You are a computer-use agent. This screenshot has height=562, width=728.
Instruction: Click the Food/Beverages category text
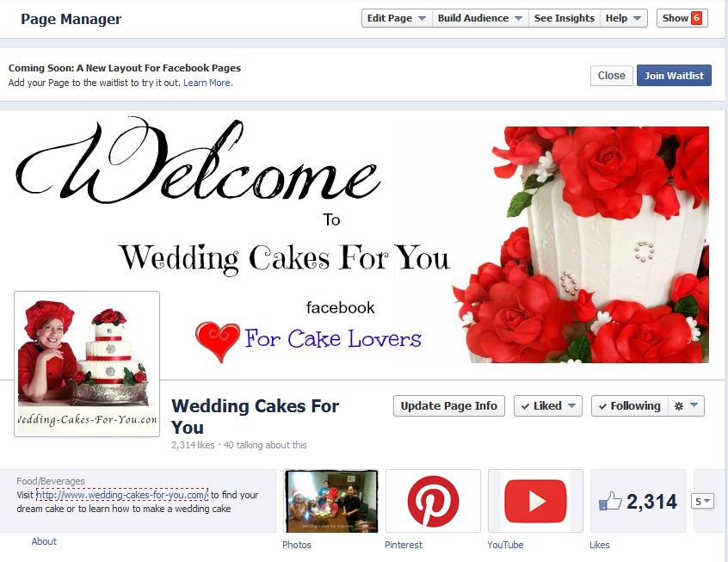coord(51,481)
